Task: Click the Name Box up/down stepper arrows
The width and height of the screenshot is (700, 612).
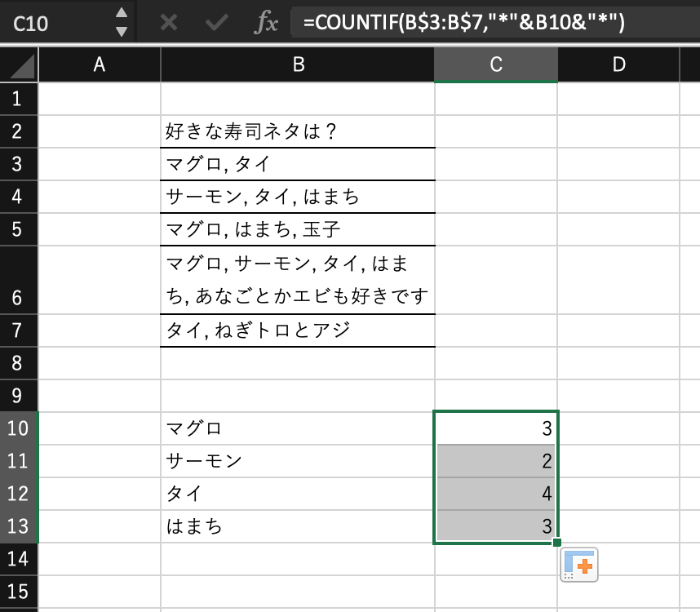Action: pyautogui.click(x=122, y=22)
